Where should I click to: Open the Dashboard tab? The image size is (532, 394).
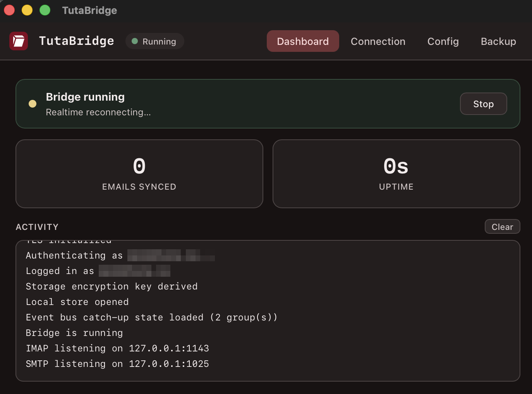[303, 41]
